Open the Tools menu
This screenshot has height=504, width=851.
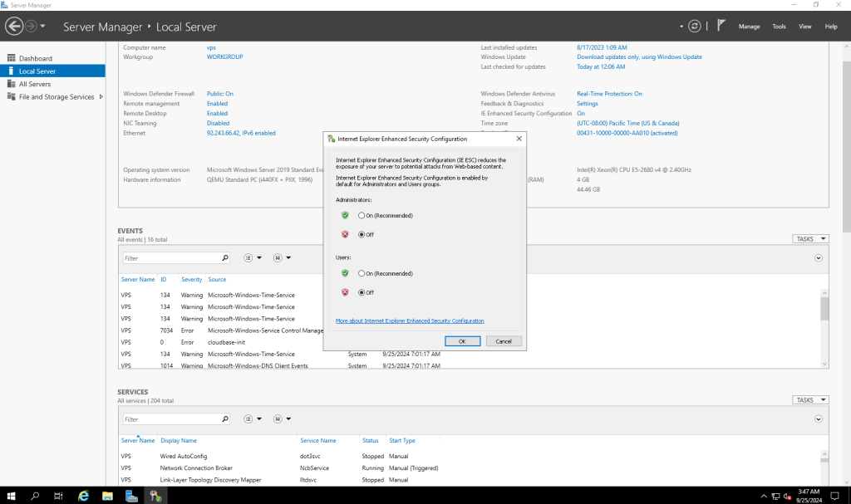(x=779, y=27)
